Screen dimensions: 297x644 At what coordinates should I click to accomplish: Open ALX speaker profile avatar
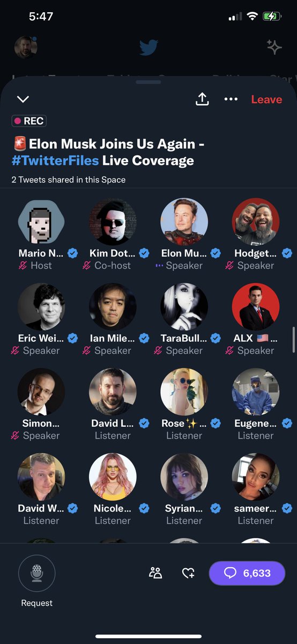pyautogui.click(x=256, y=307)
